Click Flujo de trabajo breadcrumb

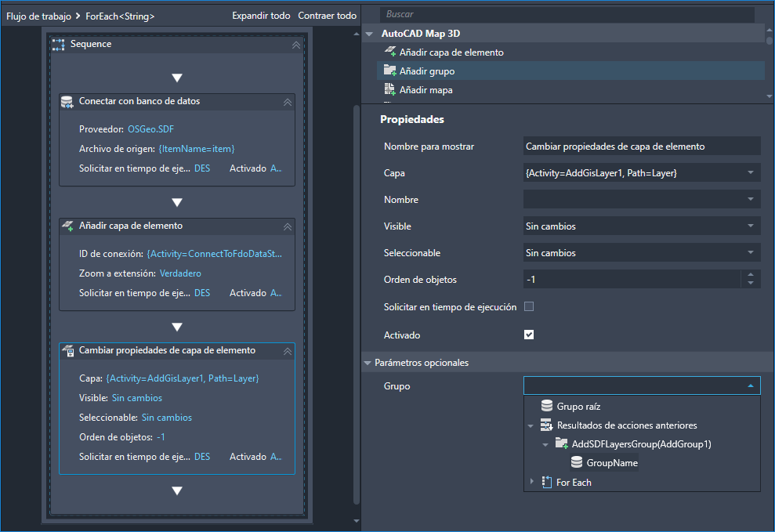point(38,16)
